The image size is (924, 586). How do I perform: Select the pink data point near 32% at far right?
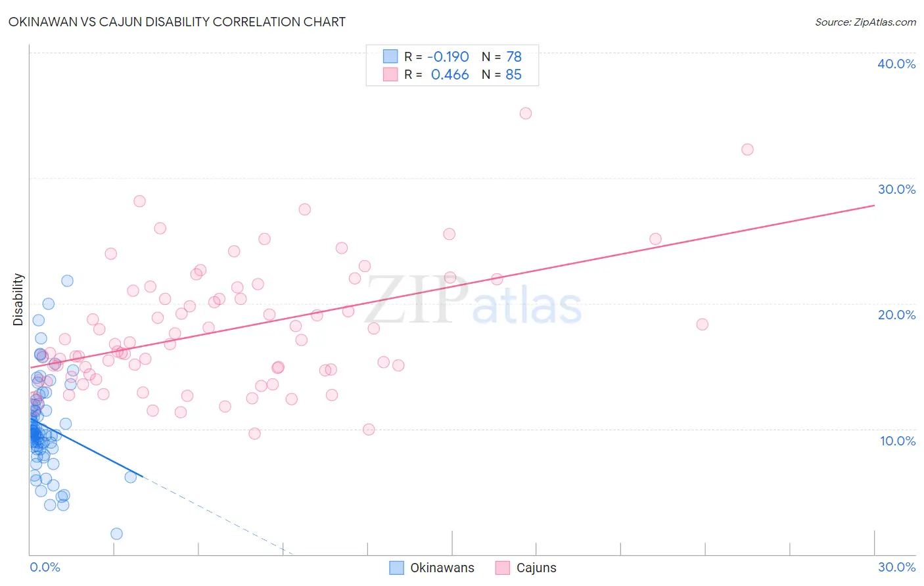pyautogui.click(x=747, y=149)
